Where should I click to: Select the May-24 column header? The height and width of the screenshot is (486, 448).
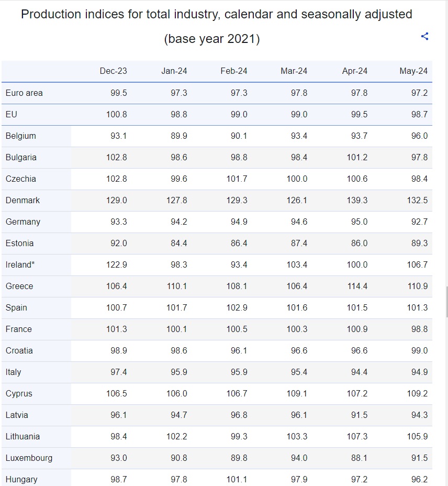coord(413,71)
